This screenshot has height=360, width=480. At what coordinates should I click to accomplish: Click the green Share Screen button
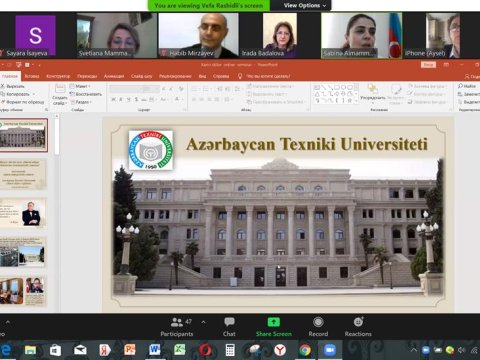click(x=274, y=327)
